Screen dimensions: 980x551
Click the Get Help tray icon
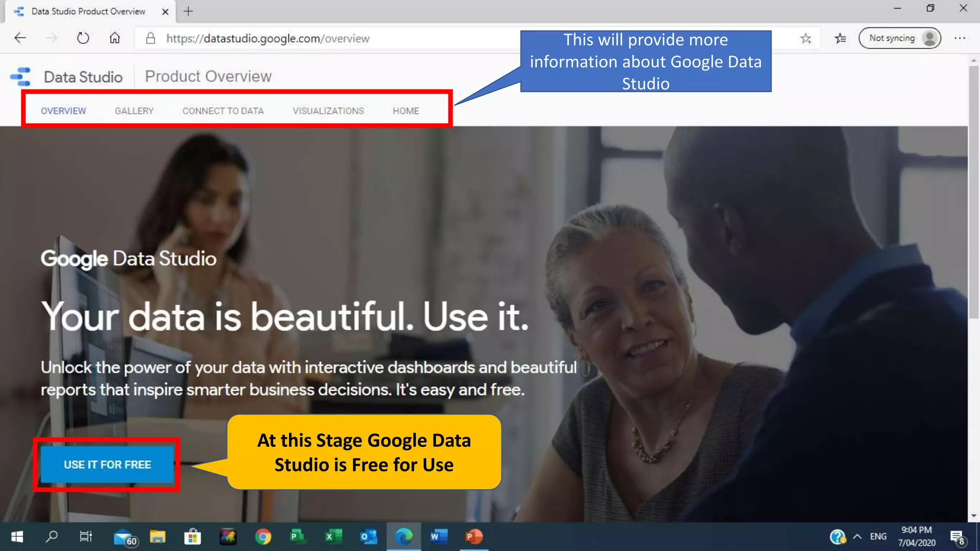click(837, 537)
